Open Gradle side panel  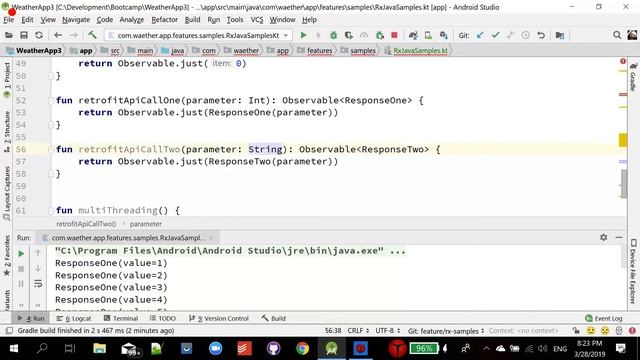tap(633, 77)
